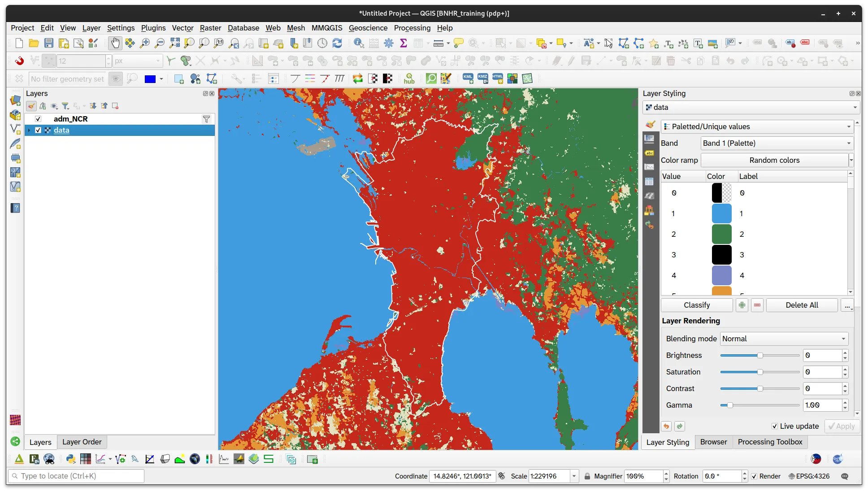Open Statistical Summary sigma icon
Image resolution: width=868 pixels, height=492 pixels.
[404, 43]
